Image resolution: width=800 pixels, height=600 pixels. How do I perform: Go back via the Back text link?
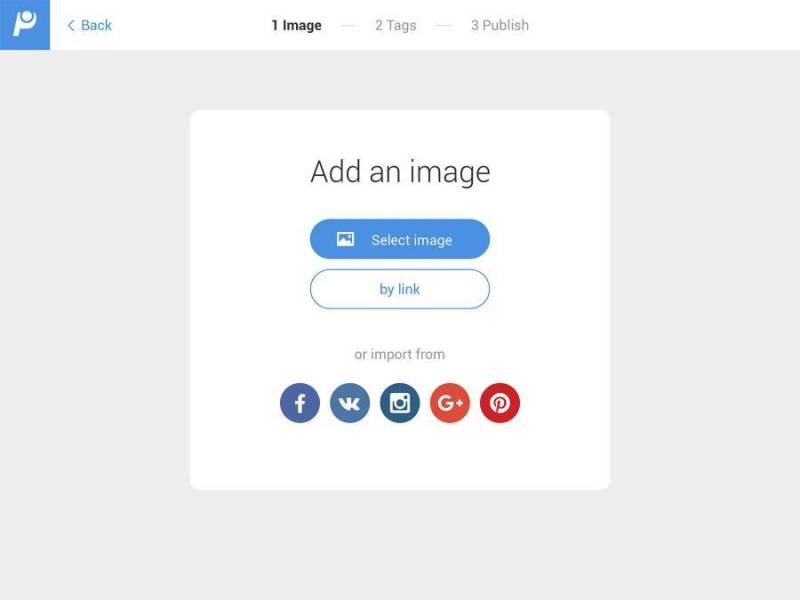coord(96,25)
